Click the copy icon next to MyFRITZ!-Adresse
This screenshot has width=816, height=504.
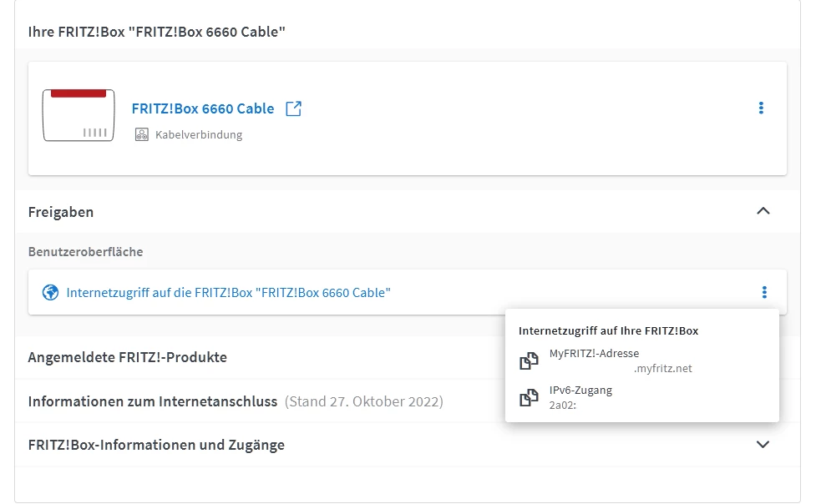[528, 360]
